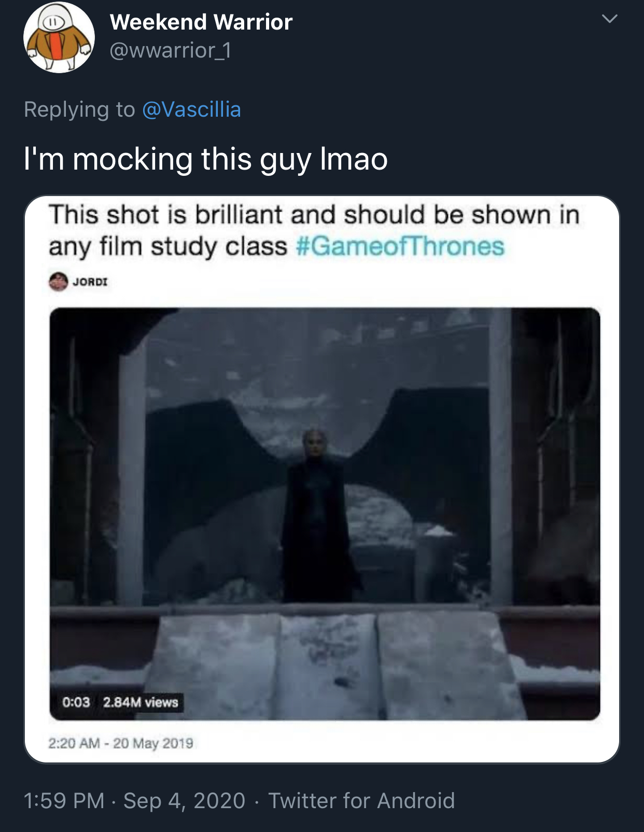Select the JORDI username label
Image resolution: width=644 pixels, height=832 pixels.
coord(90,282)
